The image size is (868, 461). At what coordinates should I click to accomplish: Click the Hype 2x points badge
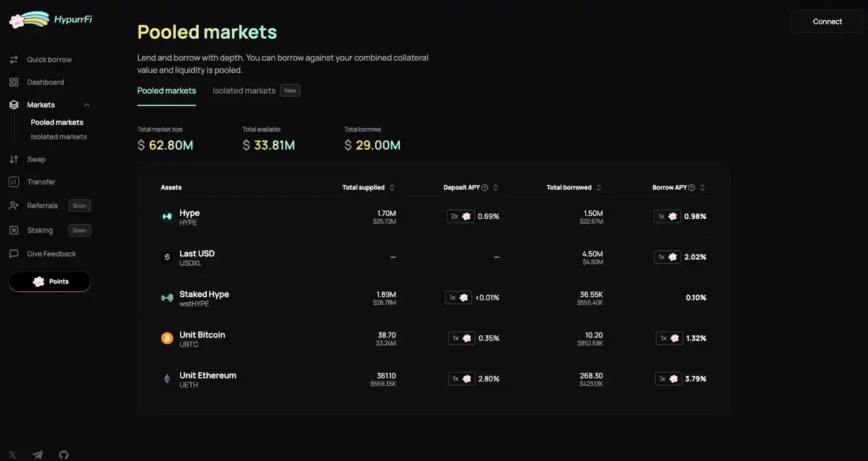461,216
